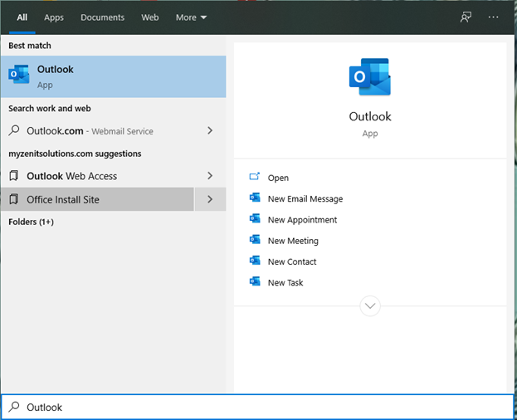Click the feedback icon in the top bar
The width and height of the screenshot is (517, 420).
[x=466, y=17]
